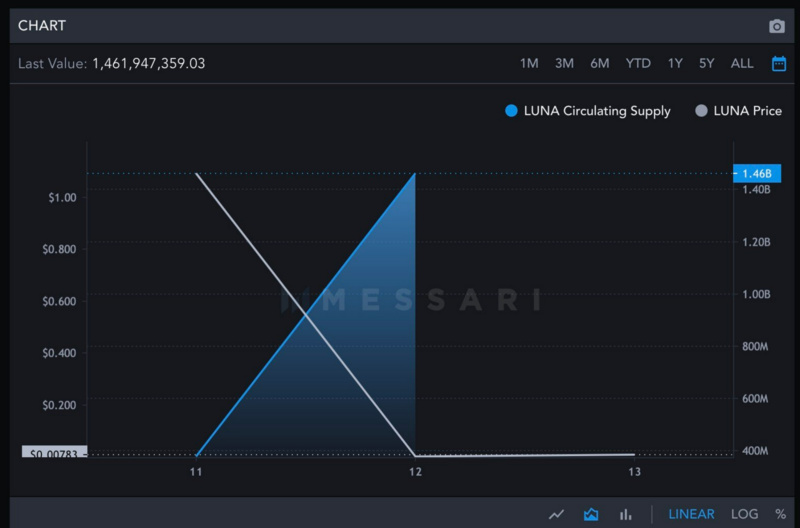Switch to LOG scale
This screenshot has height=528, width=800.
(744, 514)
